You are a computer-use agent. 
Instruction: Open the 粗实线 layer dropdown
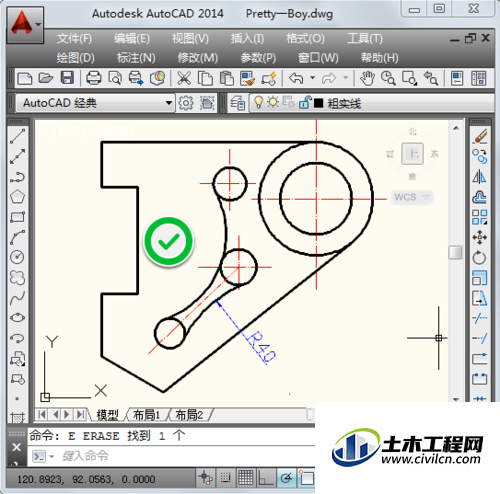(x=371, y=103)
